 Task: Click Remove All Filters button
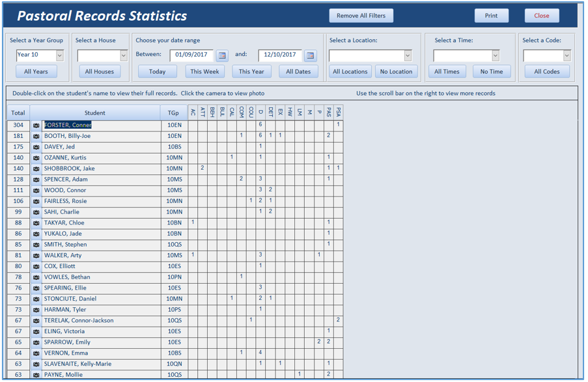(361, 16)
